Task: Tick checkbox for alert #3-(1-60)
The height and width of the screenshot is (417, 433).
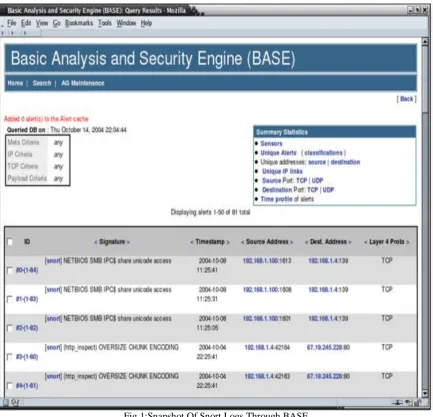Action: tap(10, 357)
